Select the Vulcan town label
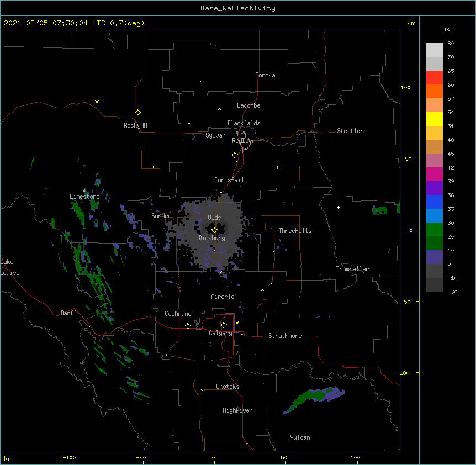Screen dimensions: 476x465 (x=300, y=437)
